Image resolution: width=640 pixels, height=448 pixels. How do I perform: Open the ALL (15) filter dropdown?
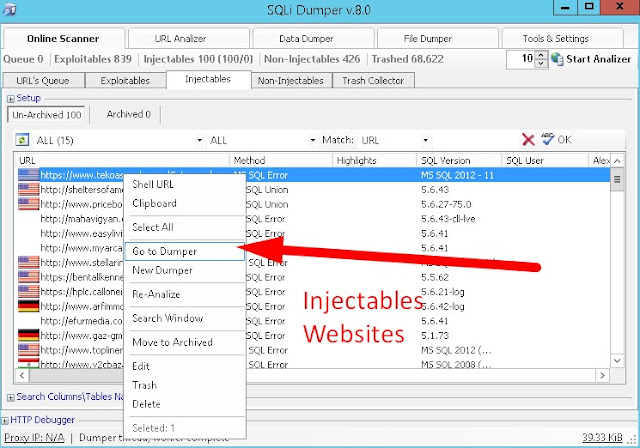pos(200,140)
